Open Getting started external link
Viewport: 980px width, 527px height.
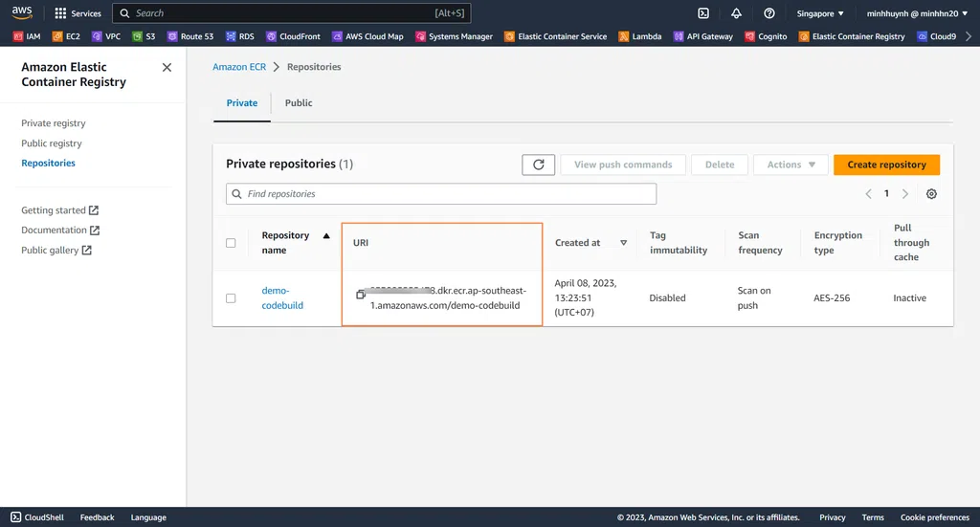tap(60, 210)
